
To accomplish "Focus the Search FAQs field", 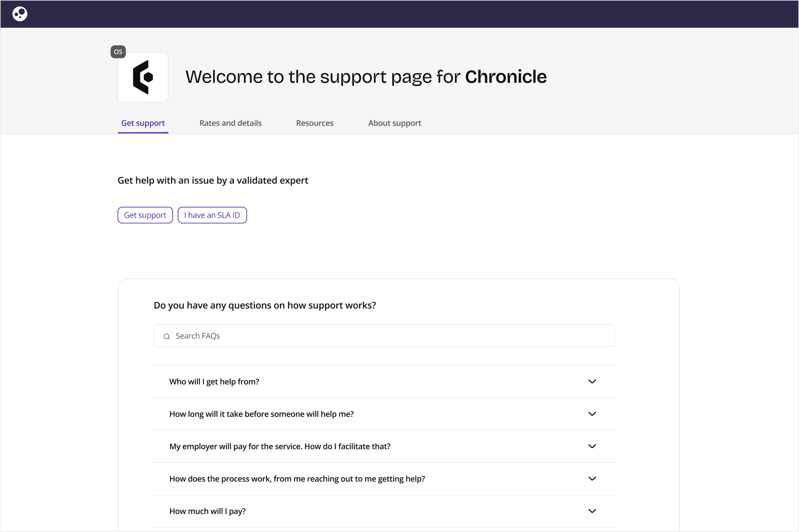I will pos(383,336).
